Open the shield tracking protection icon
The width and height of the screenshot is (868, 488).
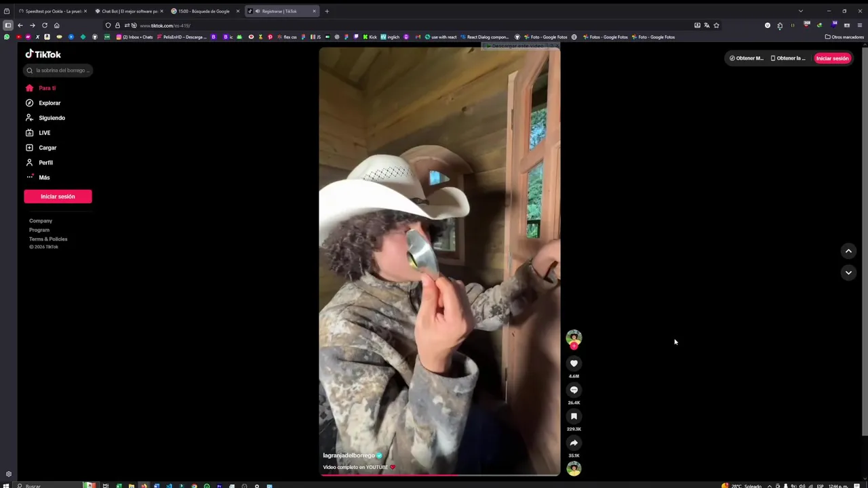(x=108, y=26)
